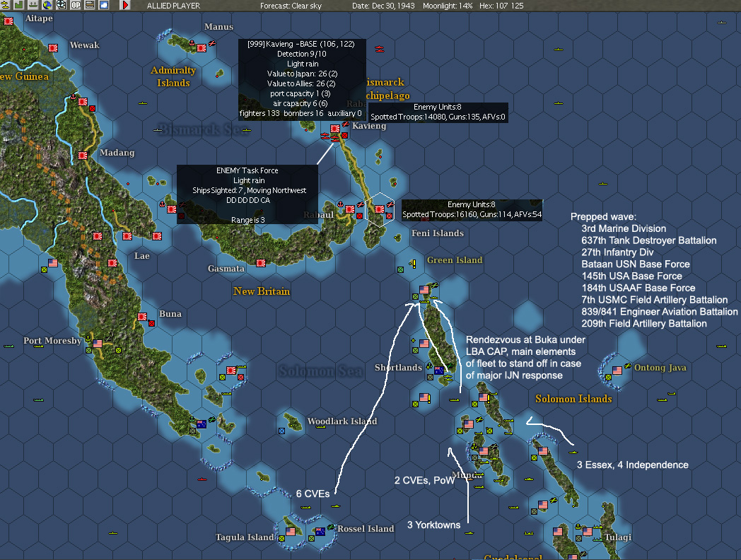Viewport: 741px width, 560px height.
Task: Click the Manus port anchor icon
Action: point(192,43)
